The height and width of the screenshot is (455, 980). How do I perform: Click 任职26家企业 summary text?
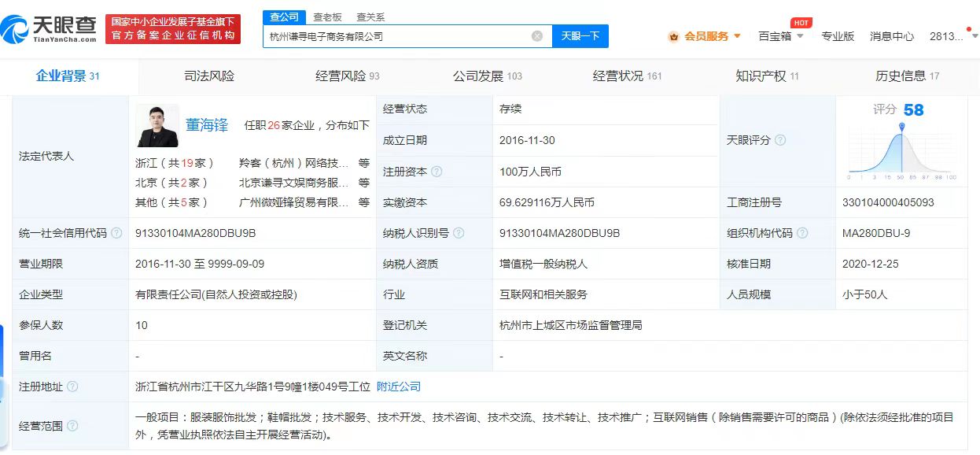(x=279, y=125)
